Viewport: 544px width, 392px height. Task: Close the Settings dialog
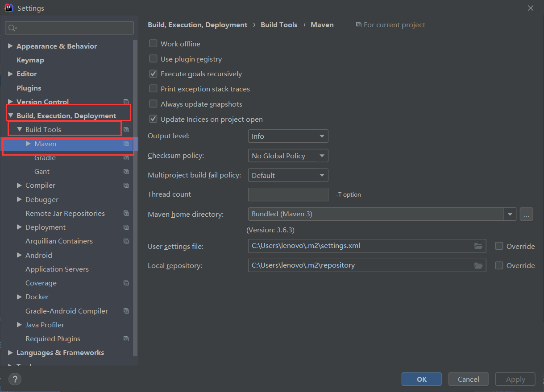pos(531,8)
